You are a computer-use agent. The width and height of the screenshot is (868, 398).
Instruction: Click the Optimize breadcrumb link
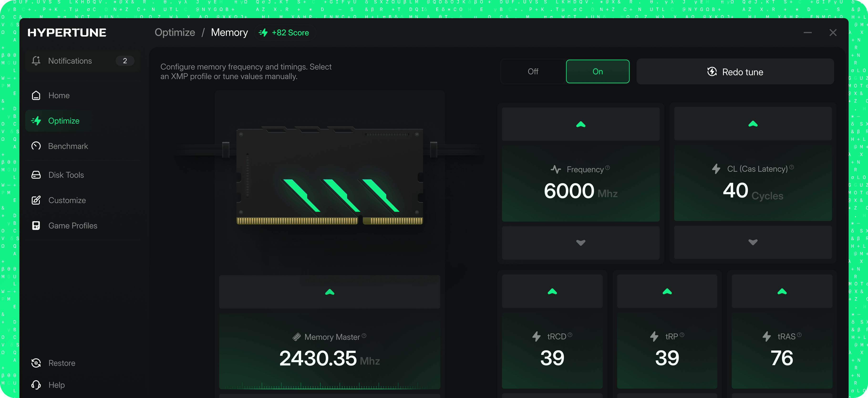175,32
